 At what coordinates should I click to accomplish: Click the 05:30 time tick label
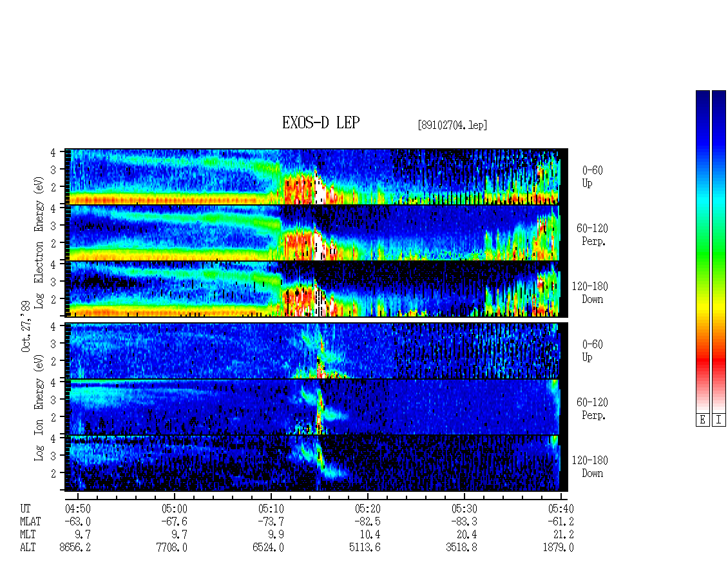[464, 509]
